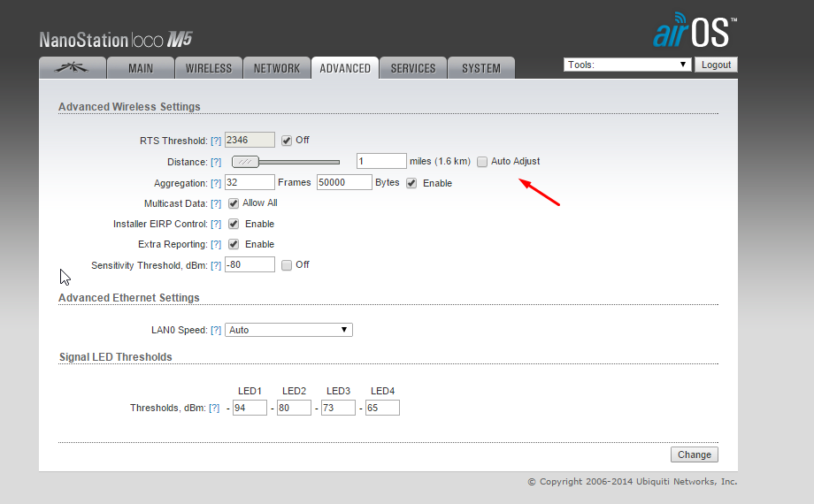Open Distance help [?] link
The image size is (814, 504).
216,162
